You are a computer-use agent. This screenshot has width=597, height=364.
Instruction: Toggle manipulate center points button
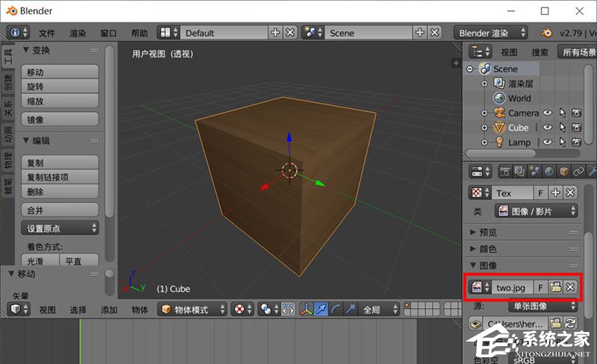pos(288,309)
